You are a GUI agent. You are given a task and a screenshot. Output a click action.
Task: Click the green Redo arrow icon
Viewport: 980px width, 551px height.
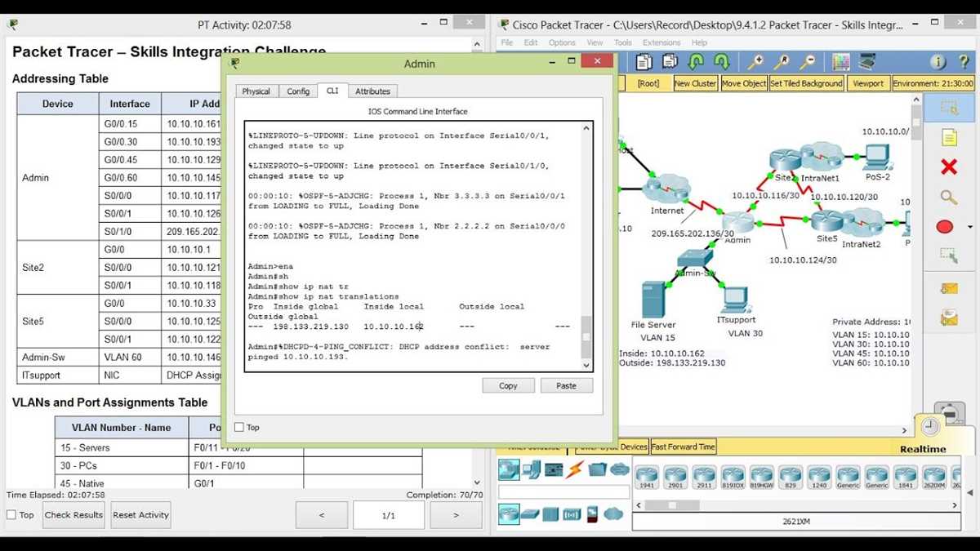tap(721, 62)
